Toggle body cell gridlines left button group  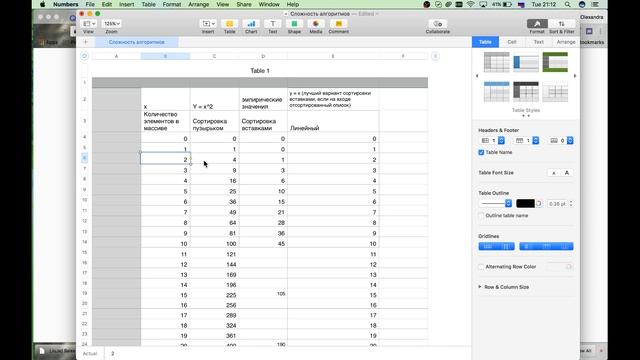pos(496,246)
